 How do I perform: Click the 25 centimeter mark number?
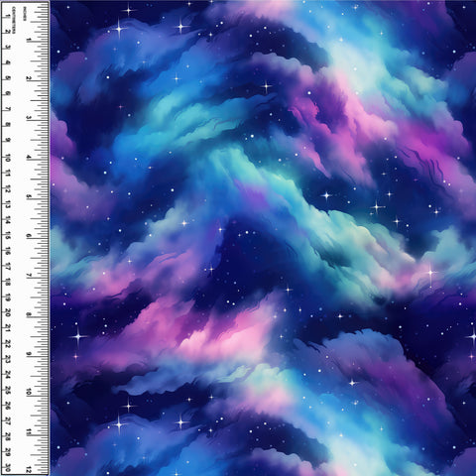tap(8, 391)
